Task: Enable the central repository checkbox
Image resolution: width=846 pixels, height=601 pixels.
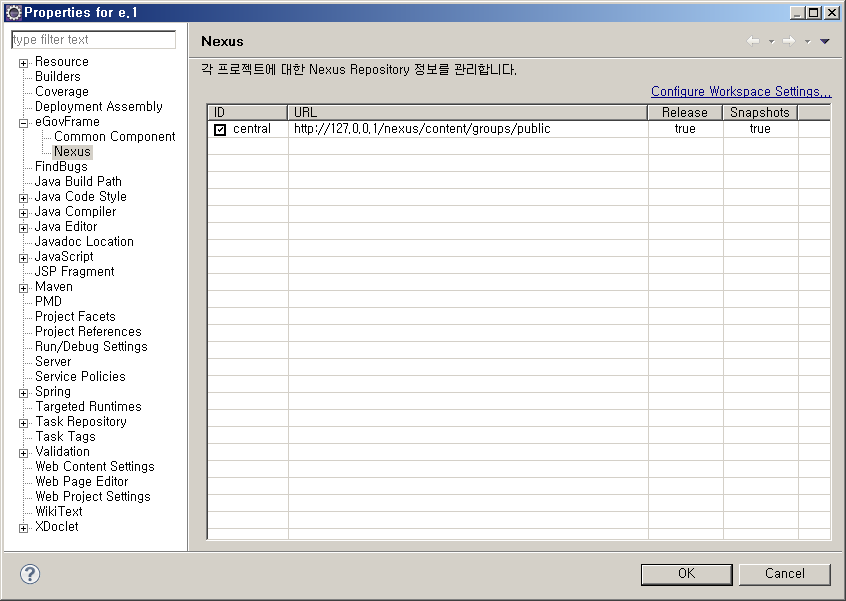Action: (x=220, y=128)
